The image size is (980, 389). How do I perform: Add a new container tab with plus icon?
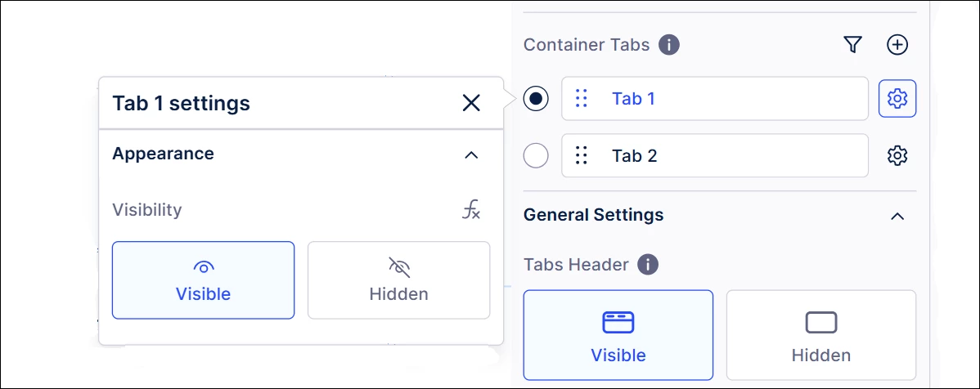(897, 45)
